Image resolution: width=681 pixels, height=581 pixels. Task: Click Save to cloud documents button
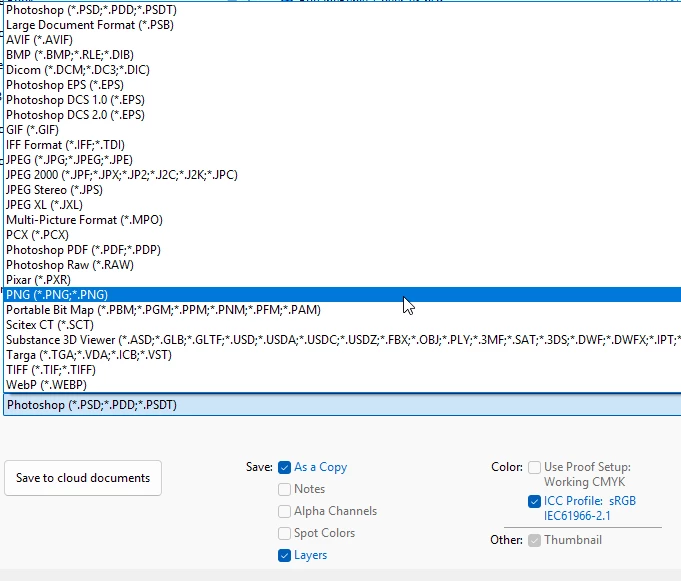pos(83,478)
